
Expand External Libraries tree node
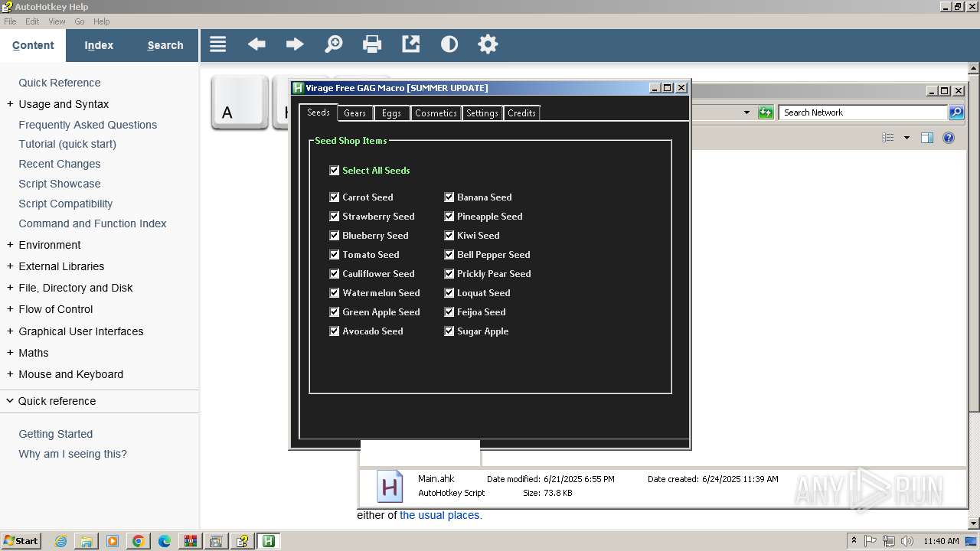click(10, 266)
